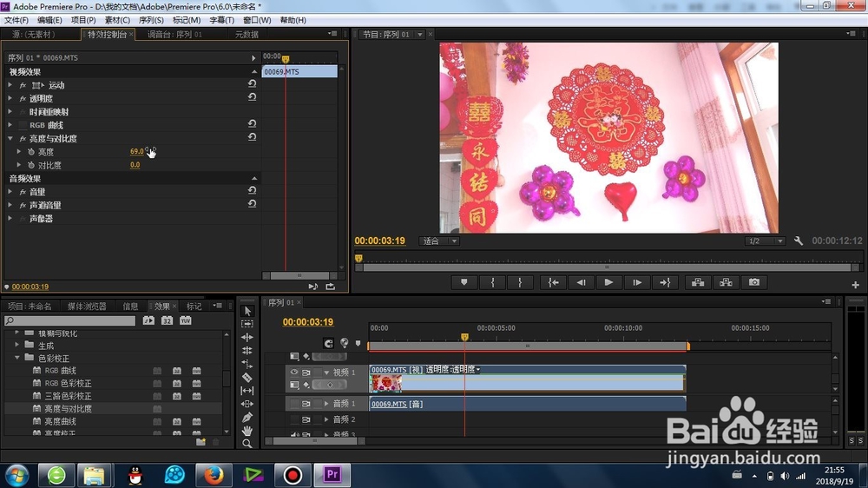Select 亮度与对比度 in effects list

pos(68,409)
